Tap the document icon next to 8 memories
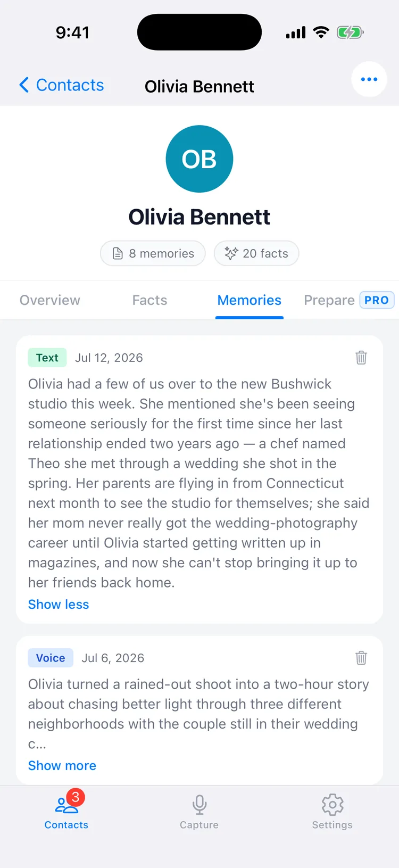Viewport: 399px width, 868px height. (118, 253)
